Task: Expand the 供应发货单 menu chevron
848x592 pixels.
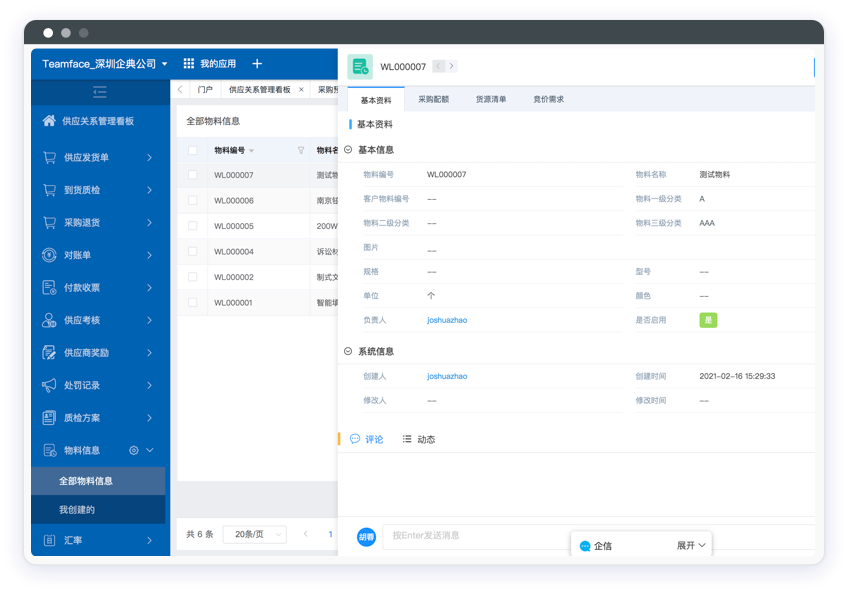Action: click(x=149, y=157)
